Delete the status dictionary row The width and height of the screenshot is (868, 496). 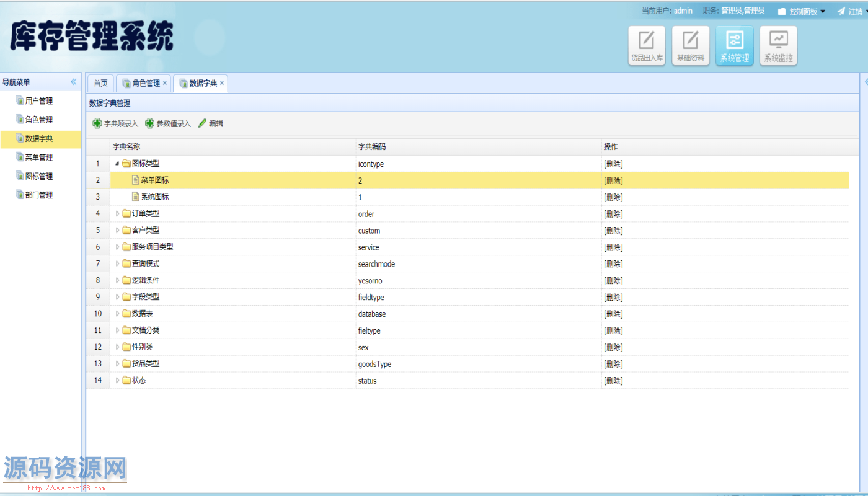pos(613,381)
